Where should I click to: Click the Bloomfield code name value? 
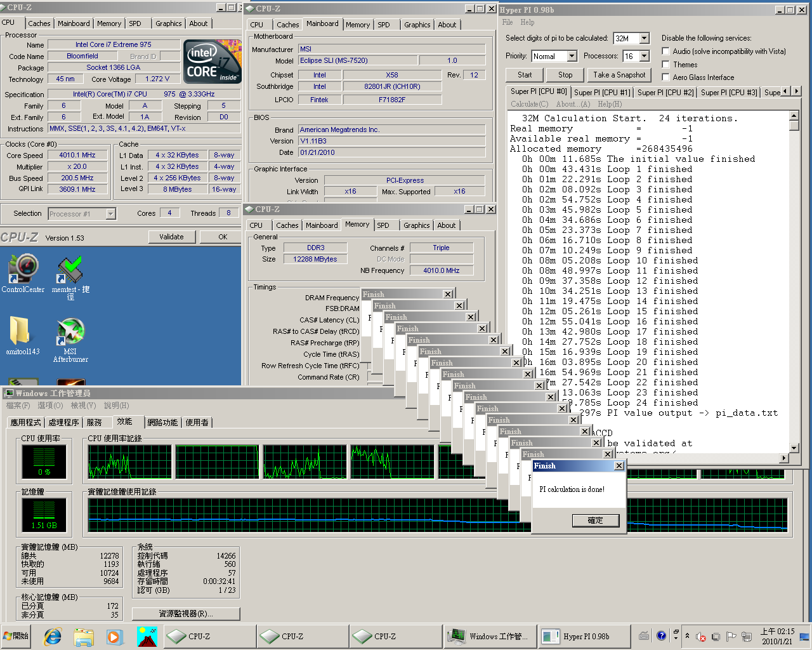(82, 56)
